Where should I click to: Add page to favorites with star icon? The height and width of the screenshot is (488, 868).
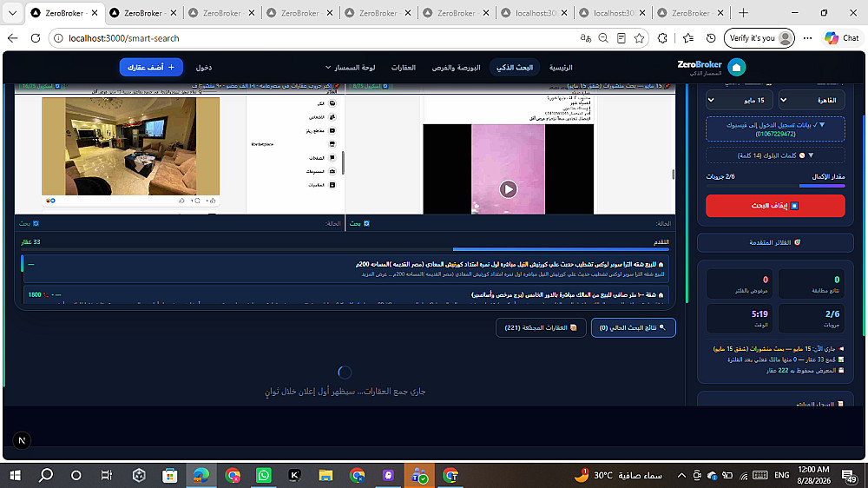[640, 38]
